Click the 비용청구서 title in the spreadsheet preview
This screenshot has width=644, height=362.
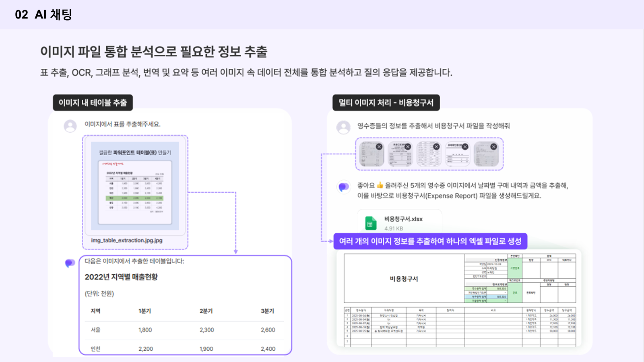coord(404,279)
